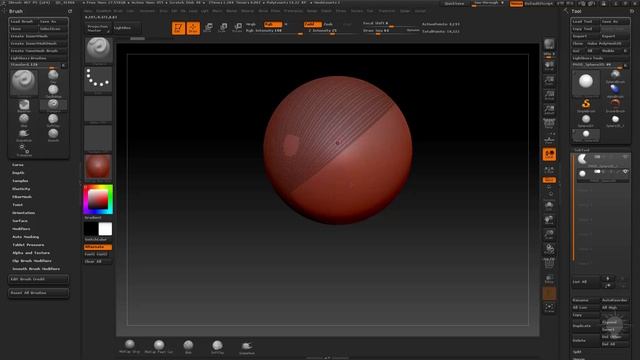Open the Alpha menu
Image resolution: width=640 pixels, height=360 pixels.
pos(88,11)
